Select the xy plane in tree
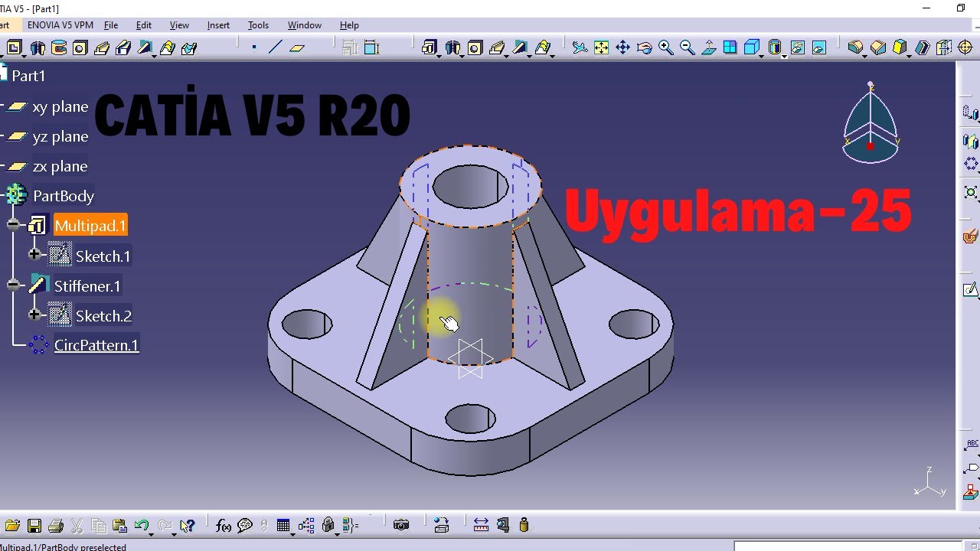 [60, 106]
